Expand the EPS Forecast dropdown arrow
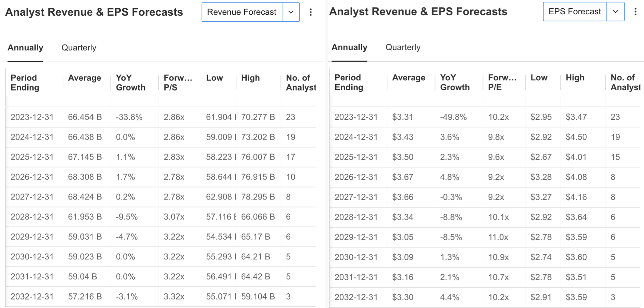The height and width of the screenshot is (308, 644). 616,12
